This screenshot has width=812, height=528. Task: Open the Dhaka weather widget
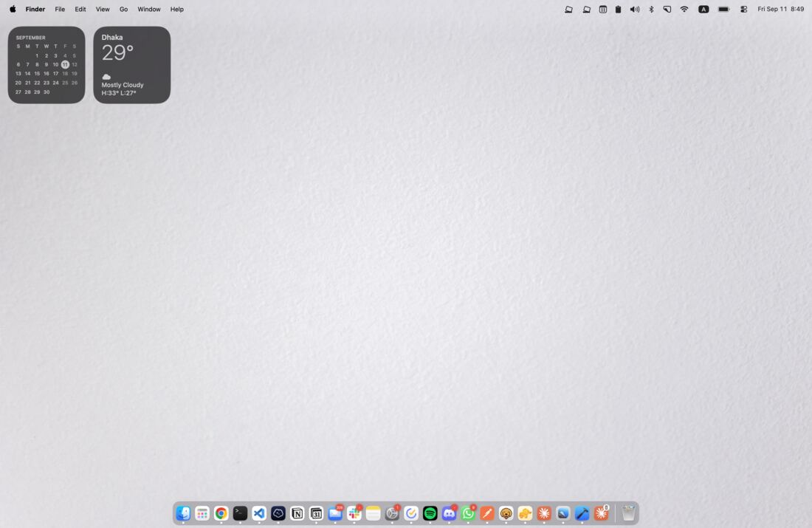tap(132, 65)
